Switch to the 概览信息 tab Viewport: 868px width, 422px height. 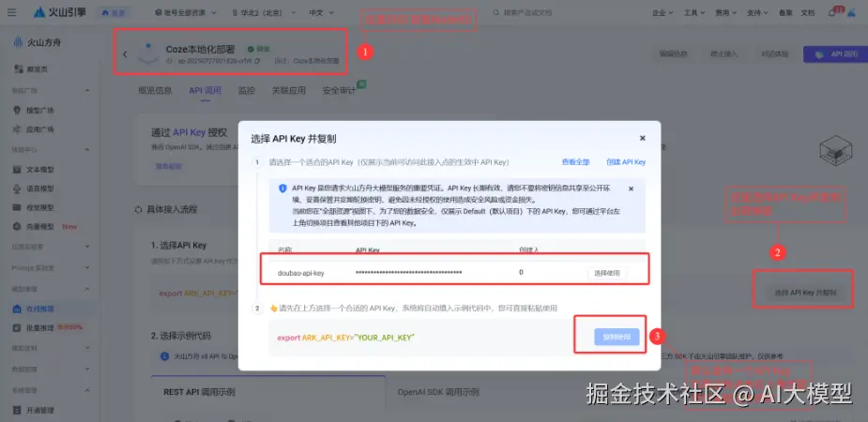(155, 90)
